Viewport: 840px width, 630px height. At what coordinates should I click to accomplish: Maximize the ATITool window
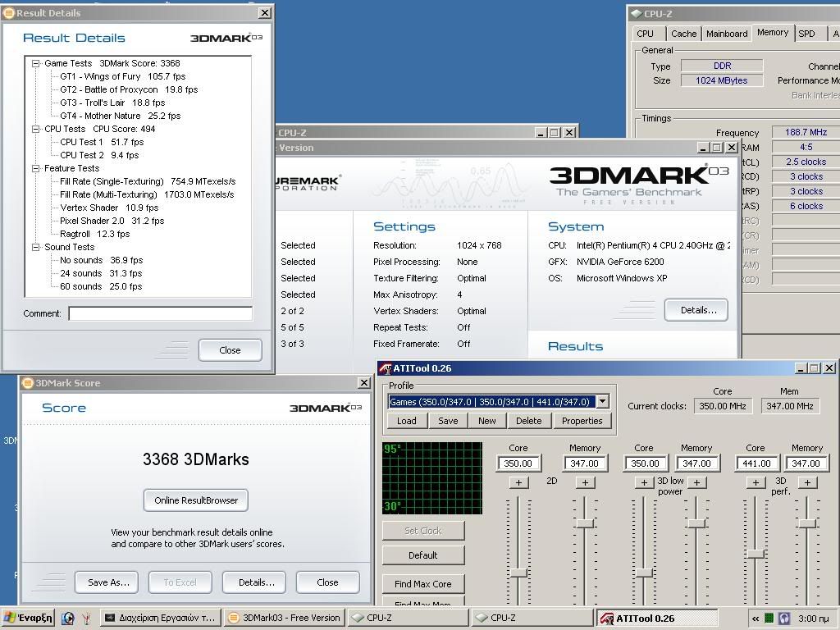(x=815, y=368)
